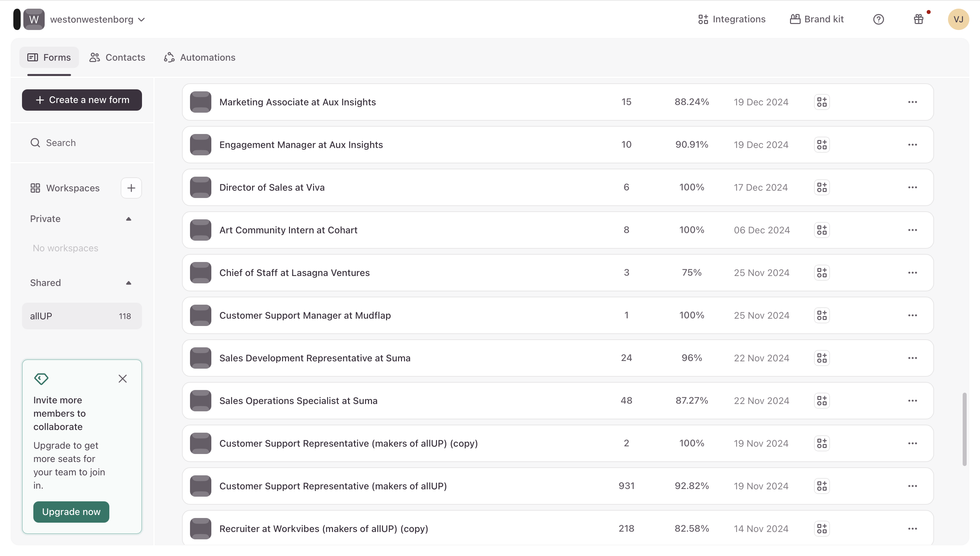
Task: Click the vertical scrollbar on the forms list
Action: [964, 429]
